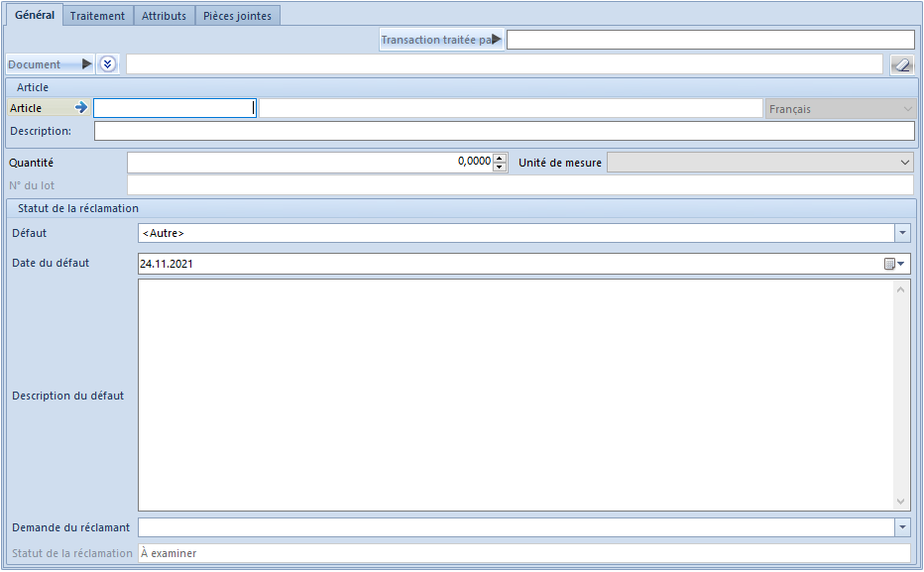Expand the Demande du réclamant dropdown

point(902,527)
